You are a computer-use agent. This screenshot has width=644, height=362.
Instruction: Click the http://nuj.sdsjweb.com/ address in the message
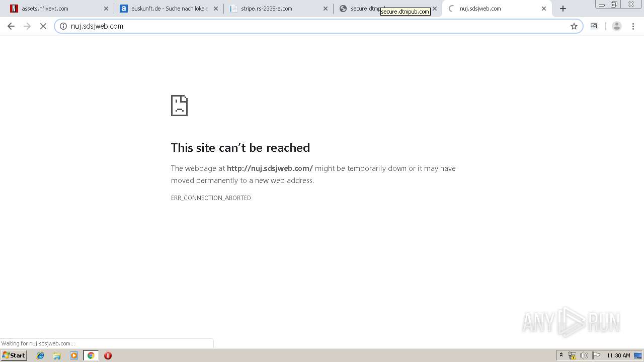[270, 168]
